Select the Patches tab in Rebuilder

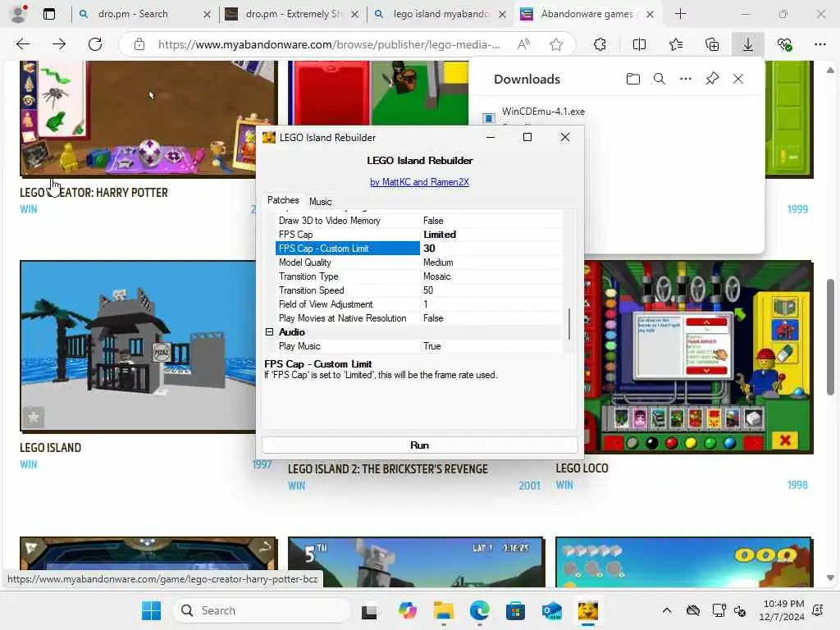pyautogui.click(x=283, y=200)
